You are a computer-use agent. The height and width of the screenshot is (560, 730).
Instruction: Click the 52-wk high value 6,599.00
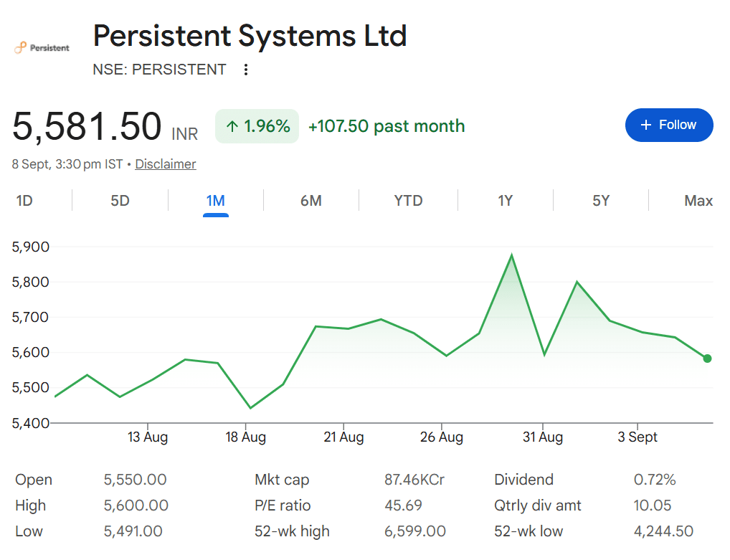[414, 531]
